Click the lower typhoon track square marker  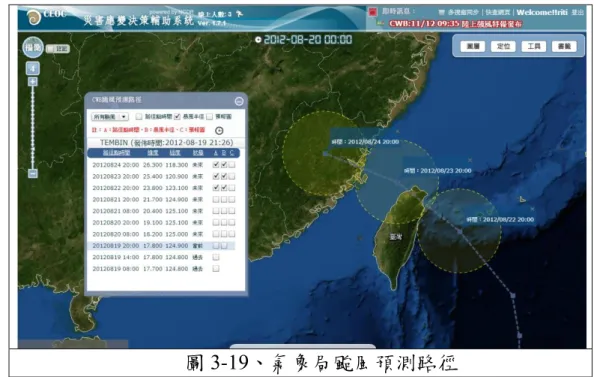pyautogui.click(x=513, y=295)
